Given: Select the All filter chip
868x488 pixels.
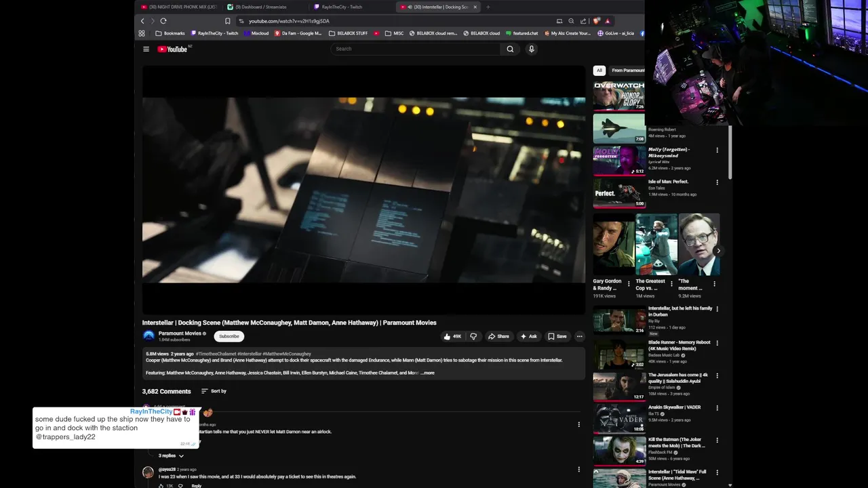Looking at the screenshot, I should pyautogui.click(x=599, y=70).
